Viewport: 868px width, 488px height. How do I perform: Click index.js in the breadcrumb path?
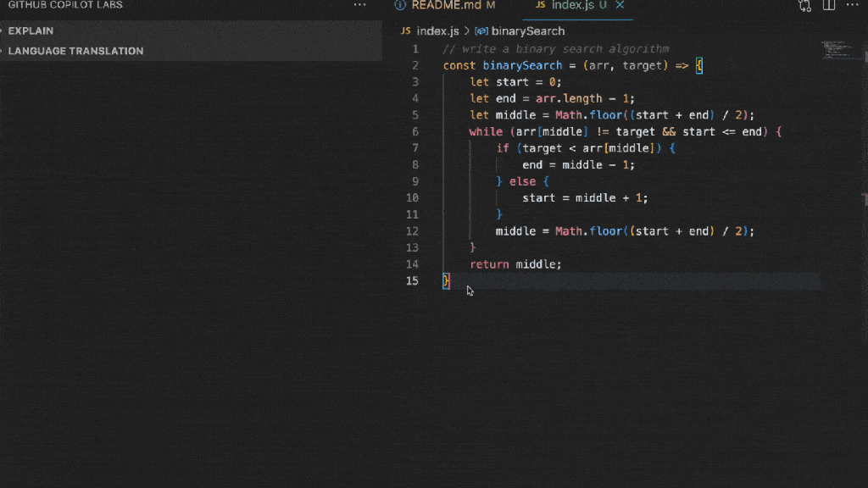click(x=436, y=30)
